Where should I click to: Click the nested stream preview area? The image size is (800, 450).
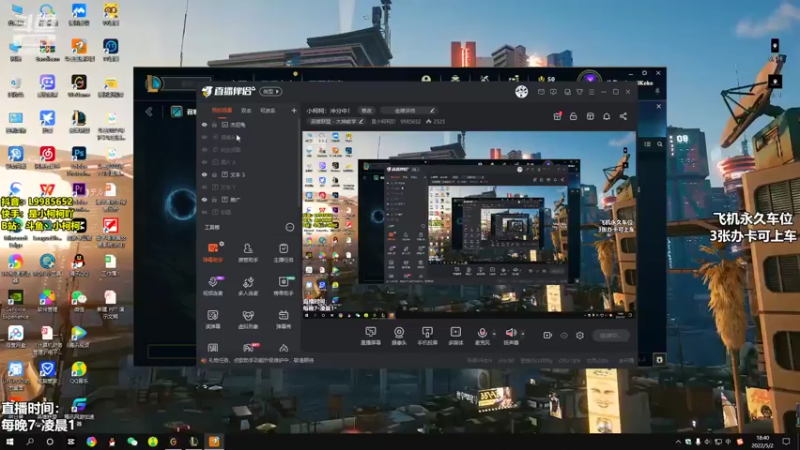coord(468,224)
